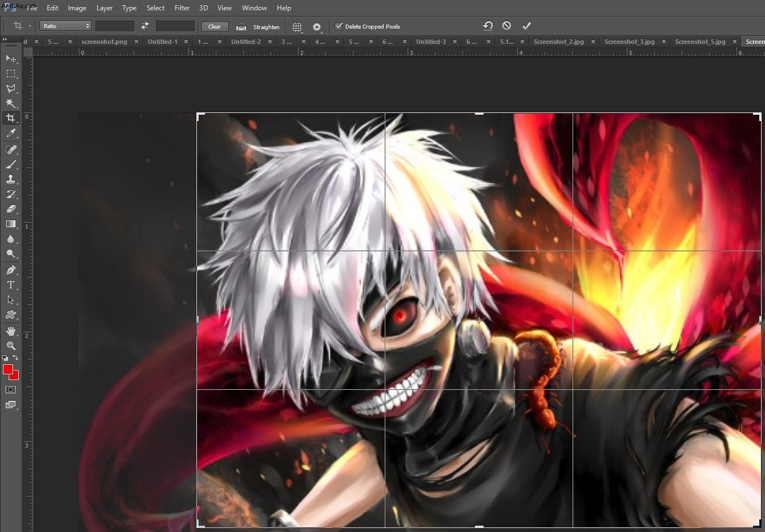This screenshot has height=532, width=765.
Task: Click the foreground red color swatch
Action: click(x=7, y=369)
